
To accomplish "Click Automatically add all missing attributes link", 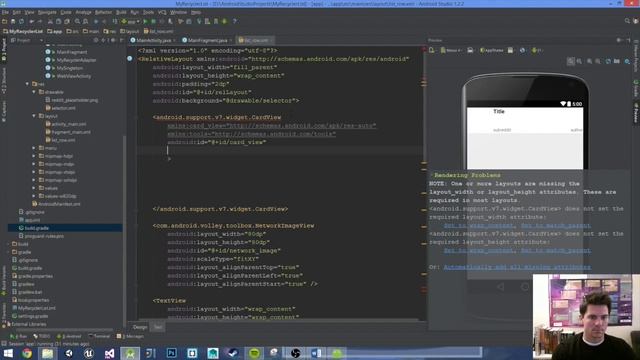I will coord(517,267).
